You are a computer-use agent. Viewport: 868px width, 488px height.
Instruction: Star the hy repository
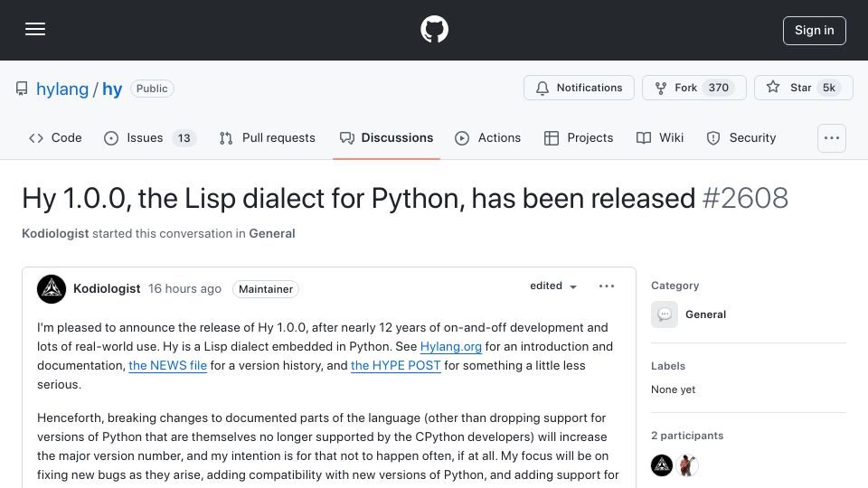pos(803,88)
